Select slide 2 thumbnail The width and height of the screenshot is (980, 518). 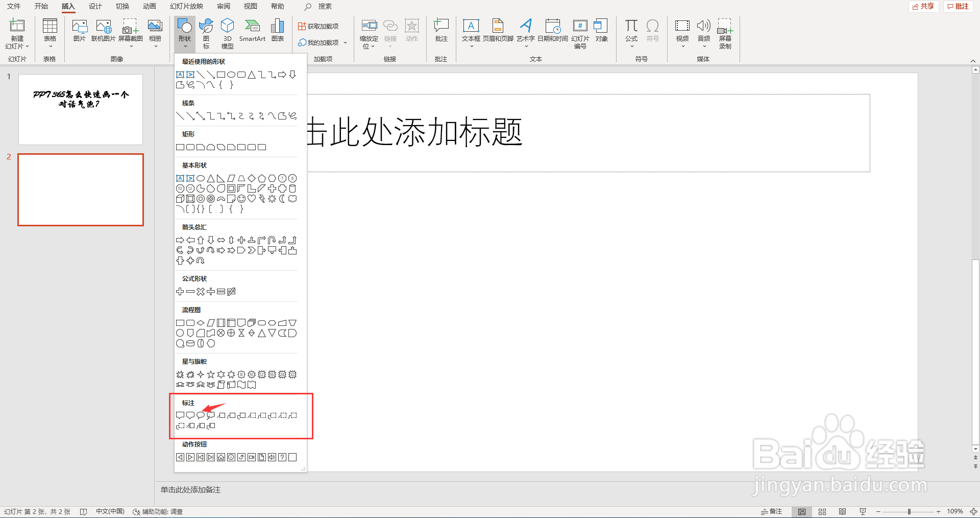81,190
